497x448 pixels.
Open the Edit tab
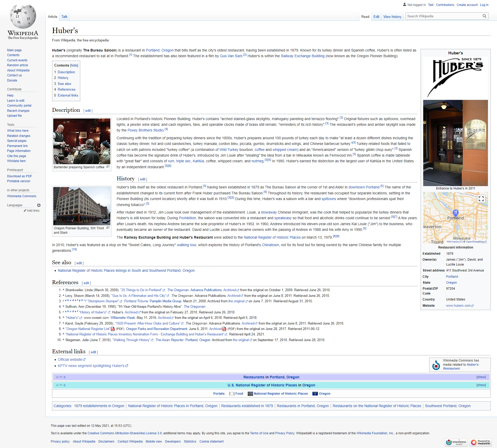coord(376,17)
